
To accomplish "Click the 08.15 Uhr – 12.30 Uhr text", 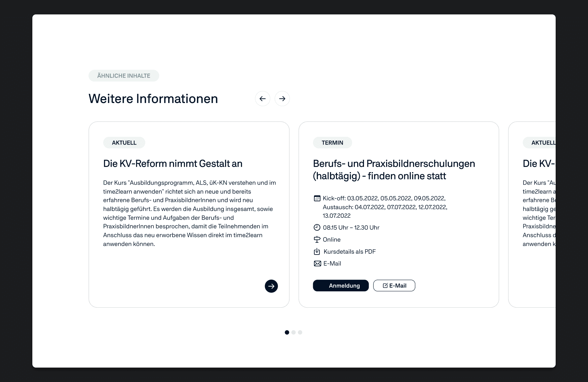I will pos(351,227).
